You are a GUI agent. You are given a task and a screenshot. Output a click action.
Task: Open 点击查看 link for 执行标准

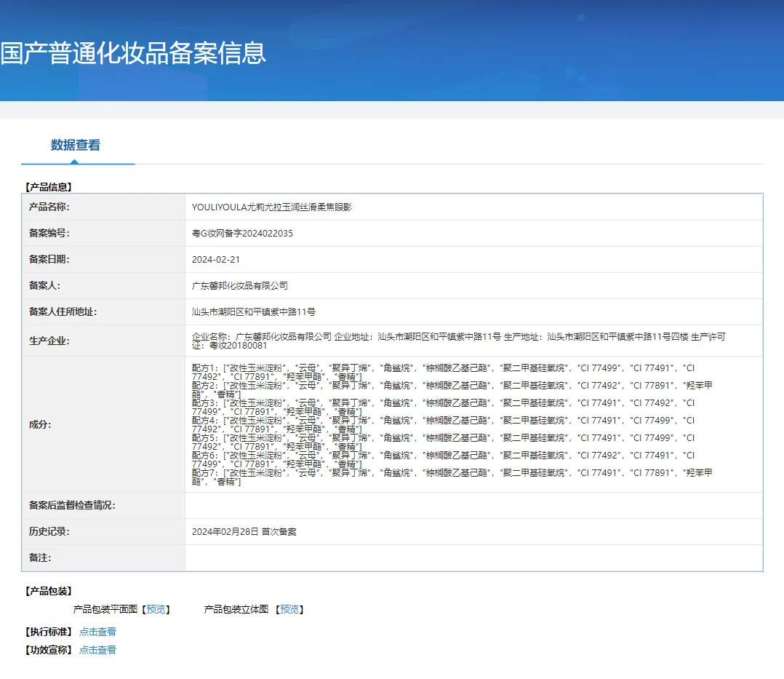(97, 632)
